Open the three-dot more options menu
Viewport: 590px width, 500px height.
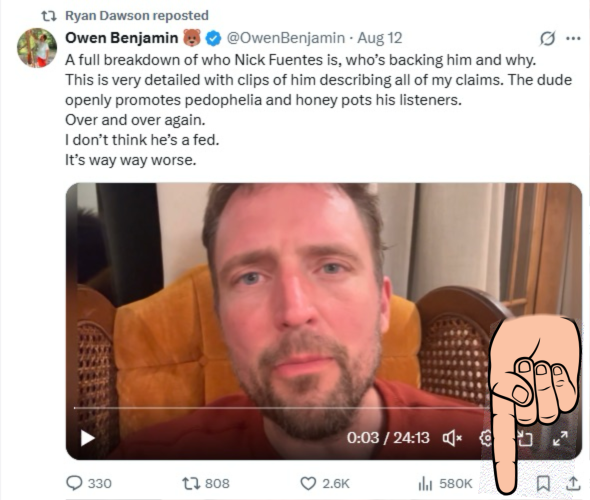coord(573,38)
